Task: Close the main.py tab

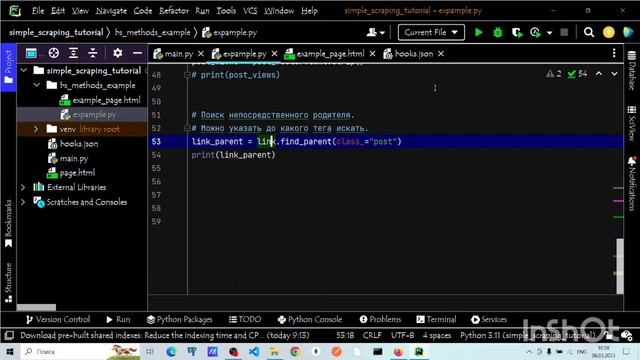Action: 200,53
